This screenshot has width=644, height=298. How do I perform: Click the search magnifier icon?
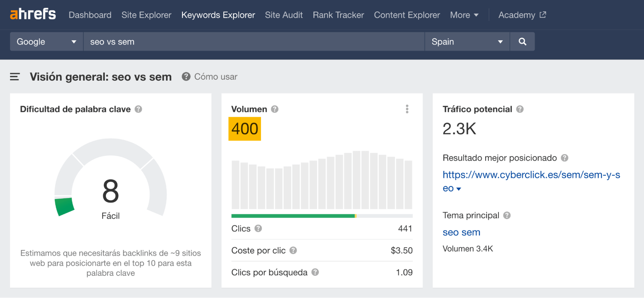[x=523, y=41]
